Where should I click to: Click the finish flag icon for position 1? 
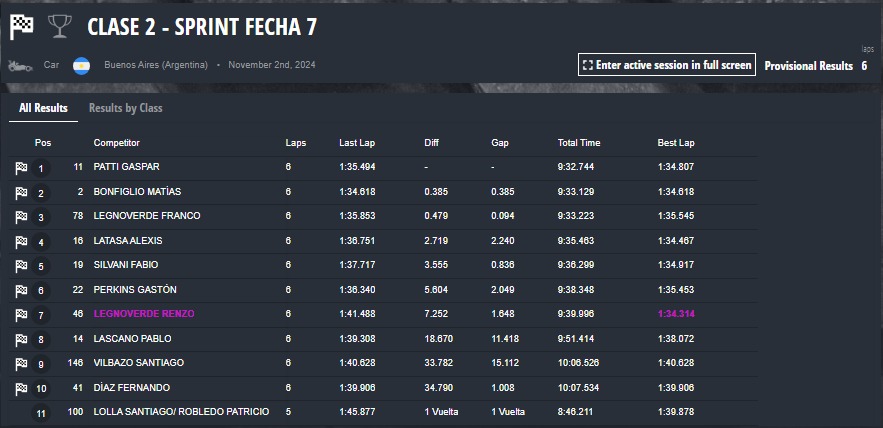(21, 167)
